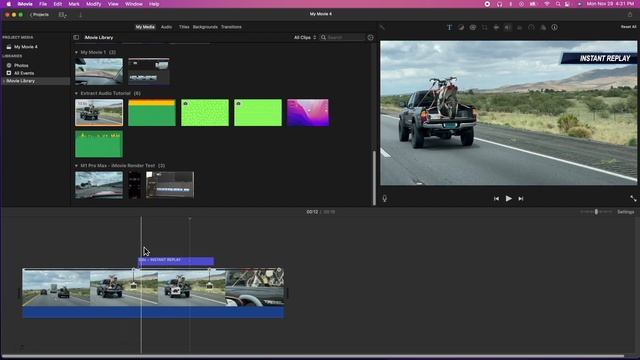This screenshot has height=360, width=640.
Task: Click the search magnifier in browser
Action: click(x=323, y=37)
